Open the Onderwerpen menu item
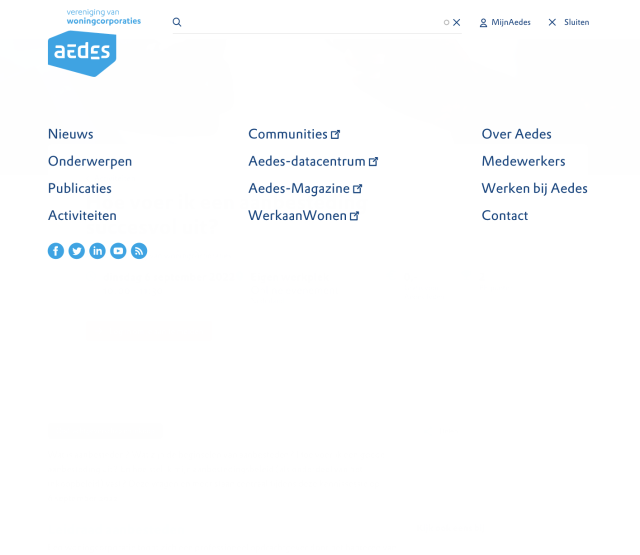The height and width of the screenshot is (555, 640). pos(90,161)
